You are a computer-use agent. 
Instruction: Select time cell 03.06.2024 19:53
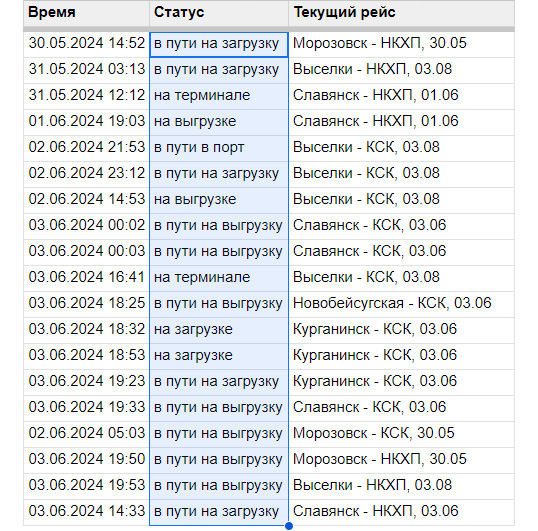[x=87, y=485]
